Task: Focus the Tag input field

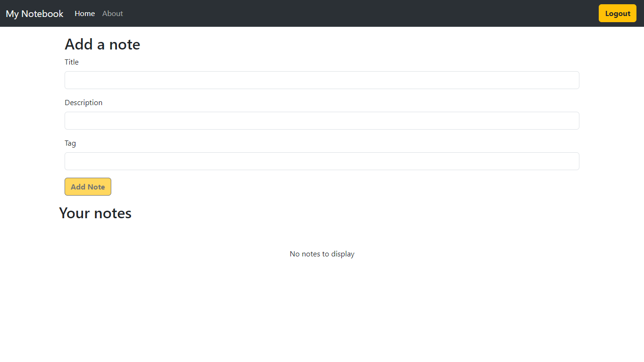Action: (322, 161)
